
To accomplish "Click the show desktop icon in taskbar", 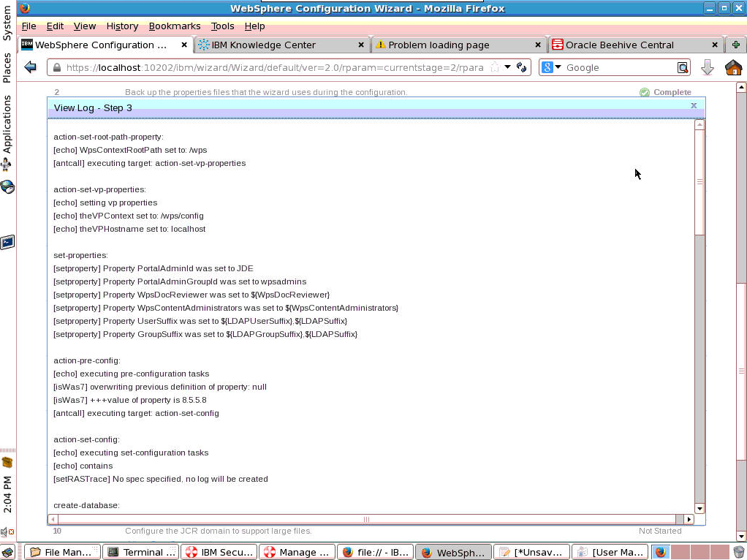I will coord(8,552).
